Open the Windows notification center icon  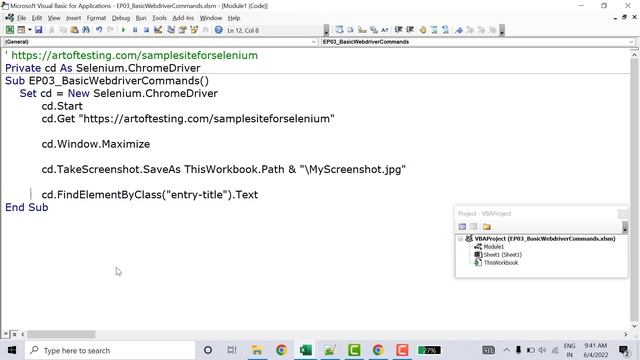(x=624, y=350)
